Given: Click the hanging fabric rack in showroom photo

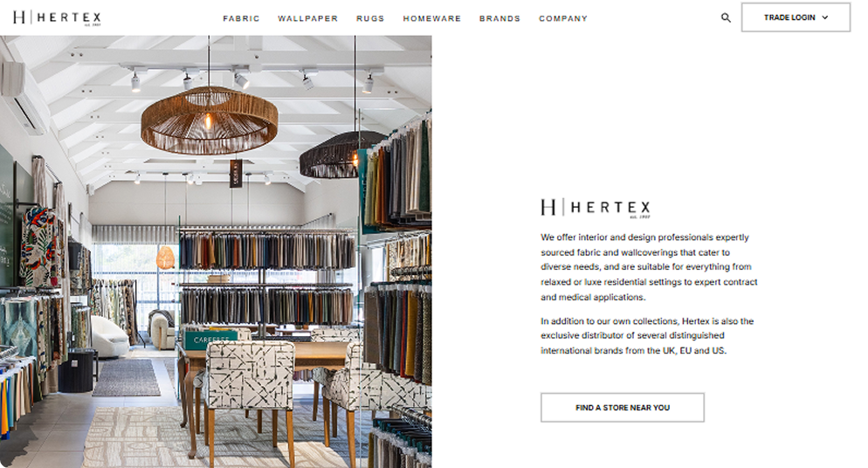Looking at the screenshot, I should (x=267, y=250).
